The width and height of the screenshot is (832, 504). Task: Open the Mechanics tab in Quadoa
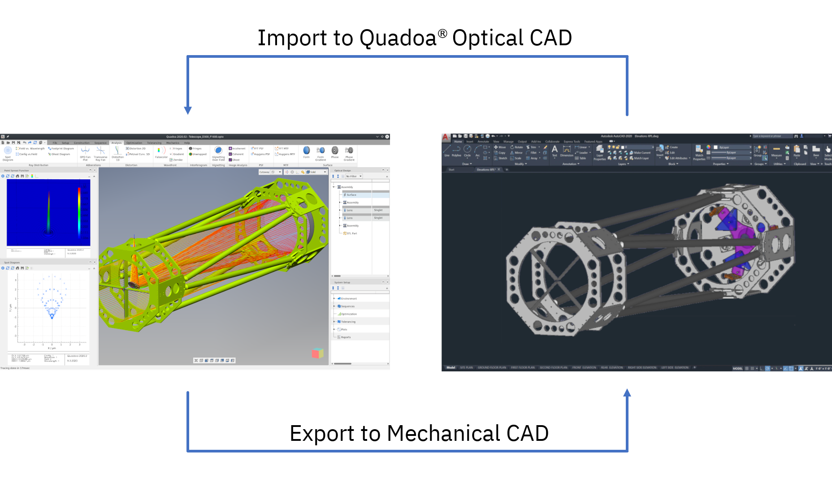[x=173, y=143]
